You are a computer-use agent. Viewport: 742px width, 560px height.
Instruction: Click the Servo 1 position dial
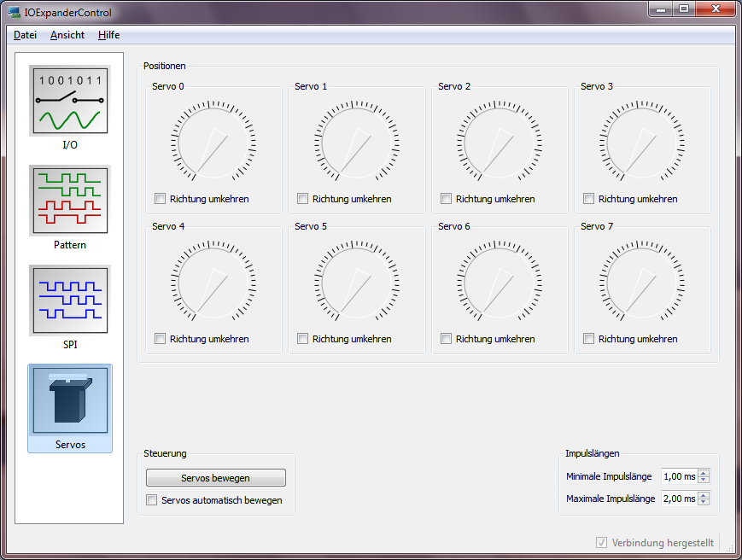click(357, 142)
